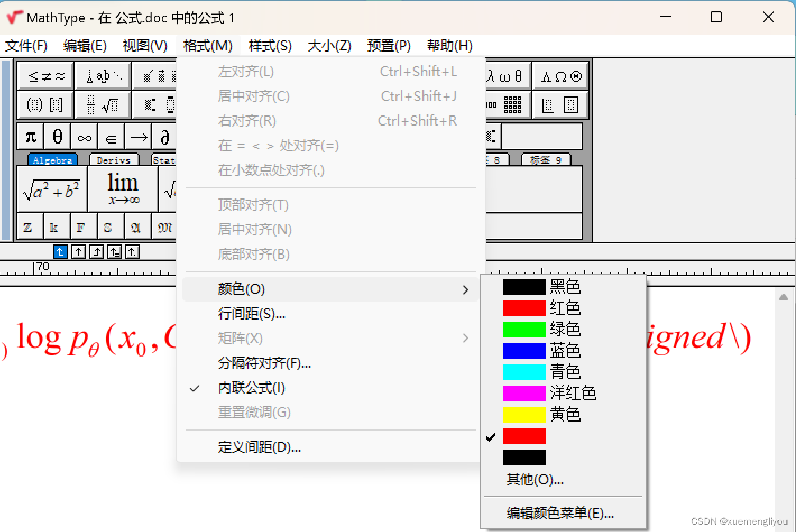
Task: Switch to the Algebra tab
Action: pyautogui.click(x=53, y=160)
